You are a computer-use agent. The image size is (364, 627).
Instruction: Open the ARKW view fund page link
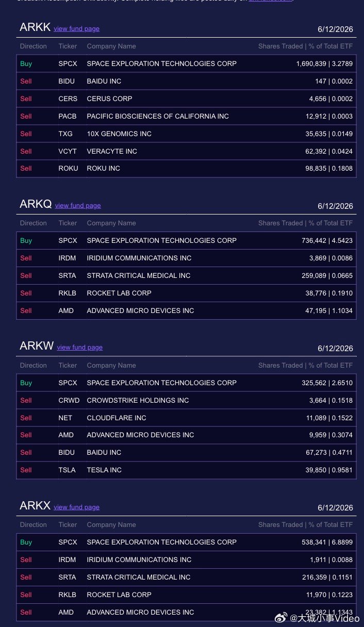click(x=80, y=348)
